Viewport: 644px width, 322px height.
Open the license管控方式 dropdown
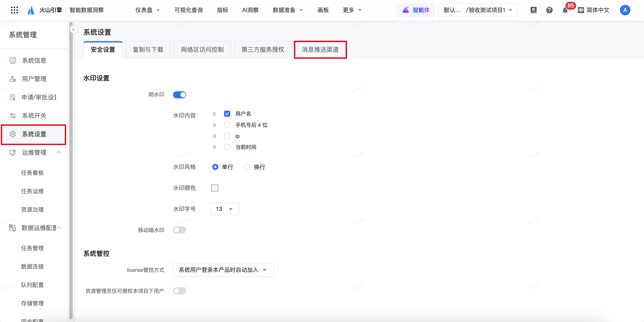223,270
